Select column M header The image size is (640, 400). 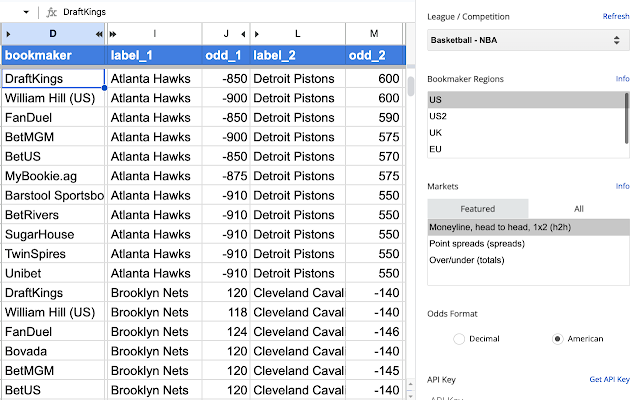tap(374, 34)
